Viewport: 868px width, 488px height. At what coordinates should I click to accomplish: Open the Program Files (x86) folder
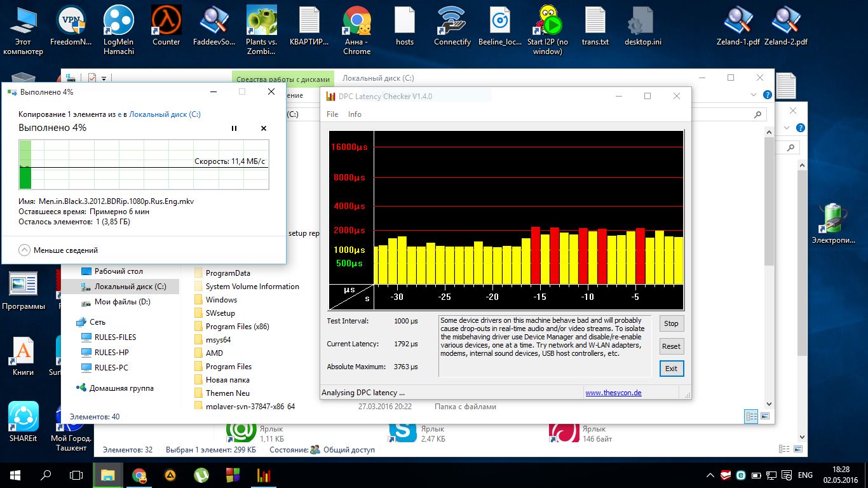tap(237, 327)
